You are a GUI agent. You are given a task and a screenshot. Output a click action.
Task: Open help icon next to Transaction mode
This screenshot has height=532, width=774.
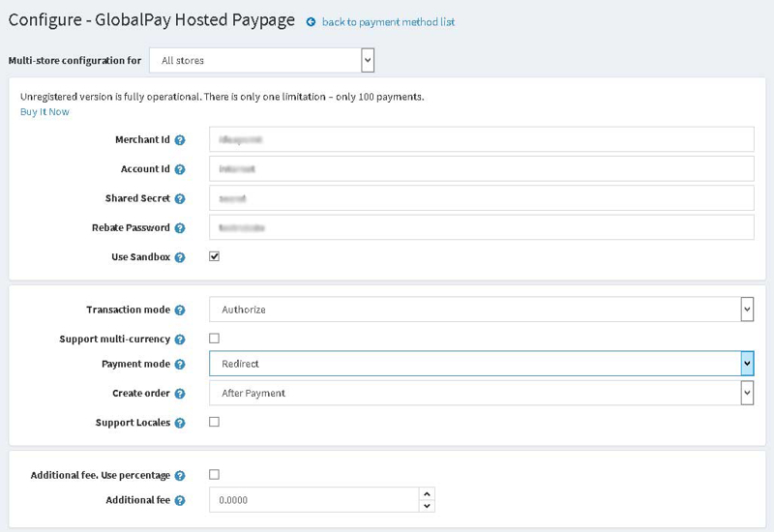180,310
